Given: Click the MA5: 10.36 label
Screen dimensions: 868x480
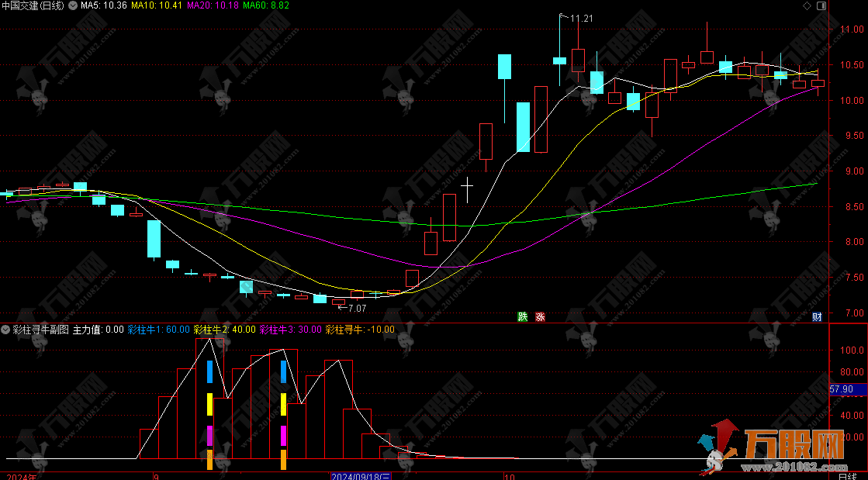Looking at the screenshot, I should click(x=103, y=5).
